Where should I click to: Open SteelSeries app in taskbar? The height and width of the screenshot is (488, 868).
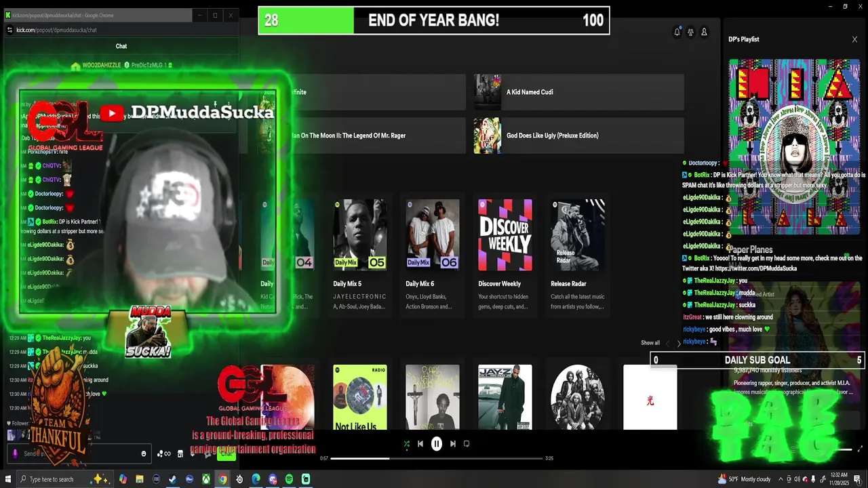click(x=239, y=479)
